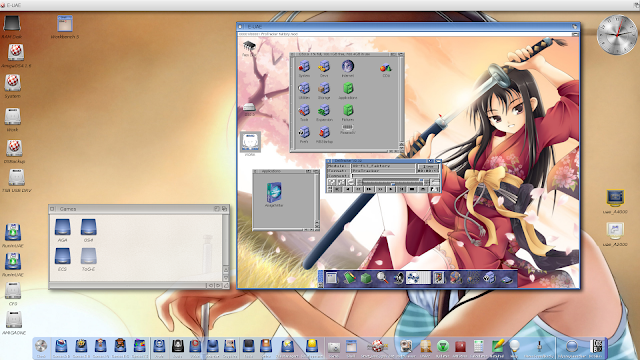Click the silver disc icon in bottom dock
The image size is (640, 360).
41,346
